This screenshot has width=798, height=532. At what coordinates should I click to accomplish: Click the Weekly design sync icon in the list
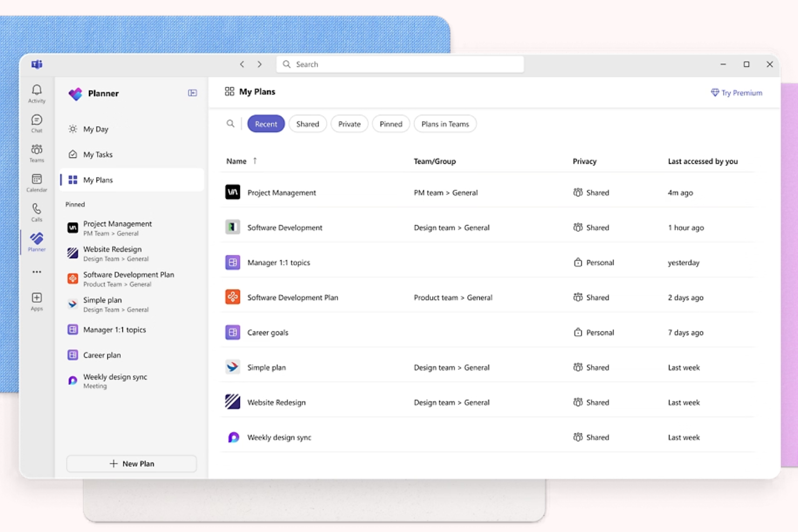point(232,437)
